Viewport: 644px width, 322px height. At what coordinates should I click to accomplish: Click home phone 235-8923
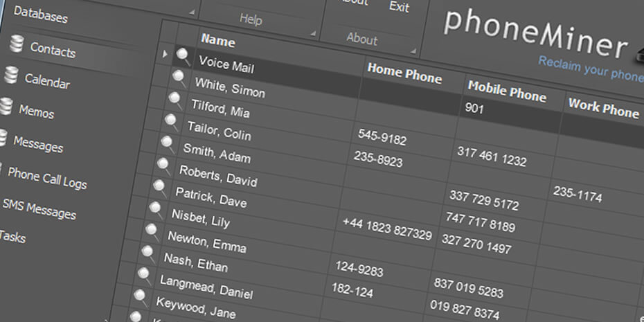(378, 159)
